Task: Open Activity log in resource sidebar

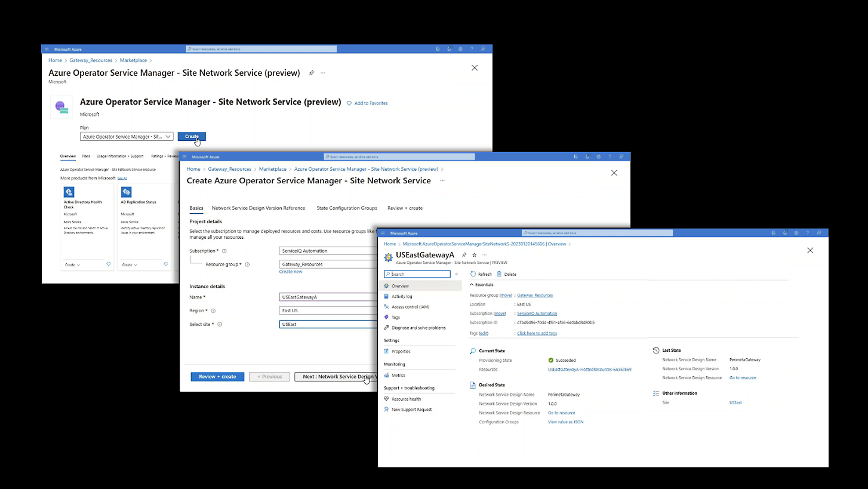Action: tap(401, 296)
